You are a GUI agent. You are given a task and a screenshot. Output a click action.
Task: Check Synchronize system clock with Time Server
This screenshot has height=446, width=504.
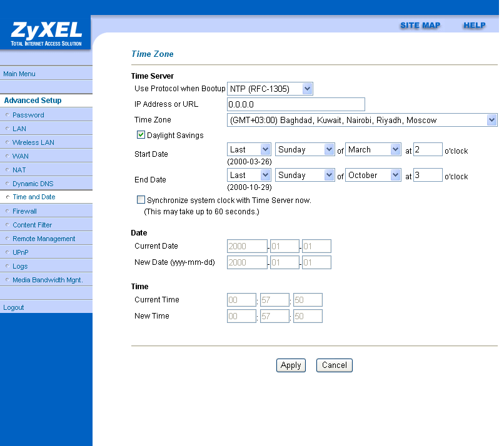(x=141, y=200)
